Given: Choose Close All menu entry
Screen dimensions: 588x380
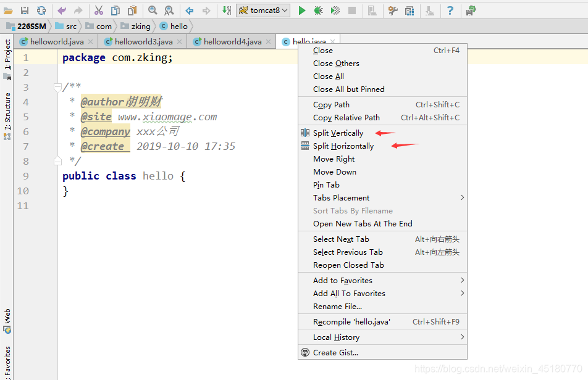Looking at the screenshot, I should pyautogui.click(x=382, y=76).
